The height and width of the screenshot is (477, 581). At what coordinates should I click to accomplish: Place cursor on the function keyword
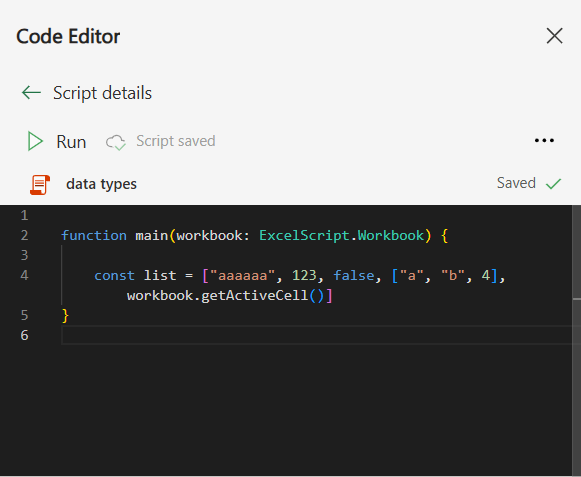click(x=94, y=236)
